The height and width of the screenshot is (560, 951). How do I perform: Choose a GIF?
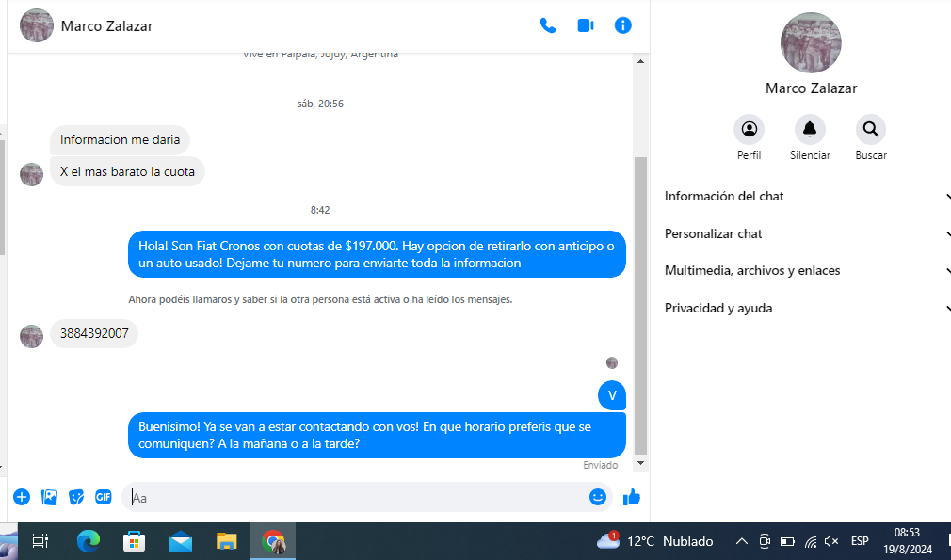point(104,498)
